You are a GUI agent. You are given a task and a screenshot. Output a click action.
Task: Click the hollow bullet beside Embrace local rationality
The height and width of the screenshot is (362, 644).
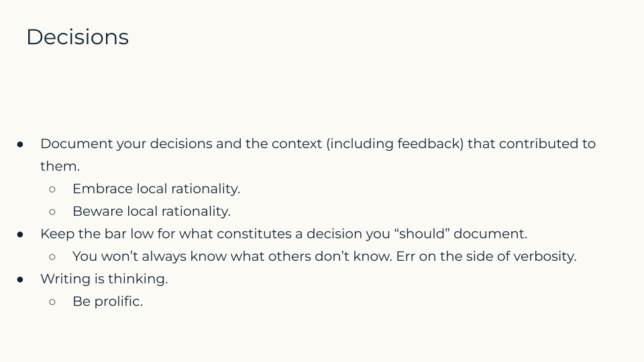point(52,189)
